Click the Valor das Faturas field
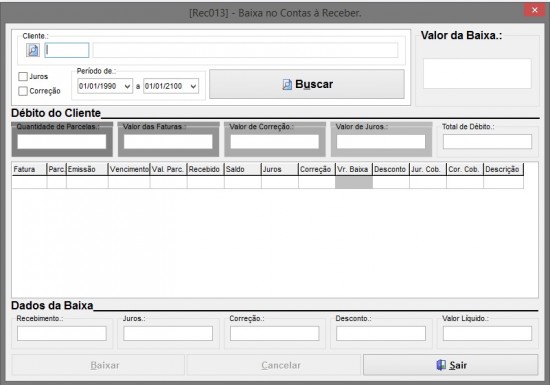The image size is (550, 385). [x=168, y=142]
